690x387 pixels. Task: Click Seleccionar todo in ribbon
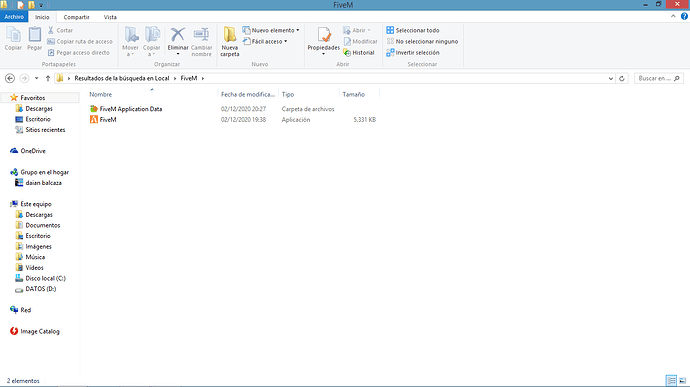coord(413,30)
